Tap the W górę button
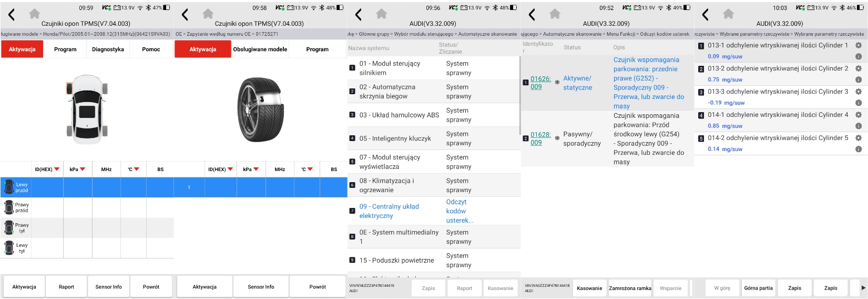Screen dimensions: 868x299 [722, 288]
